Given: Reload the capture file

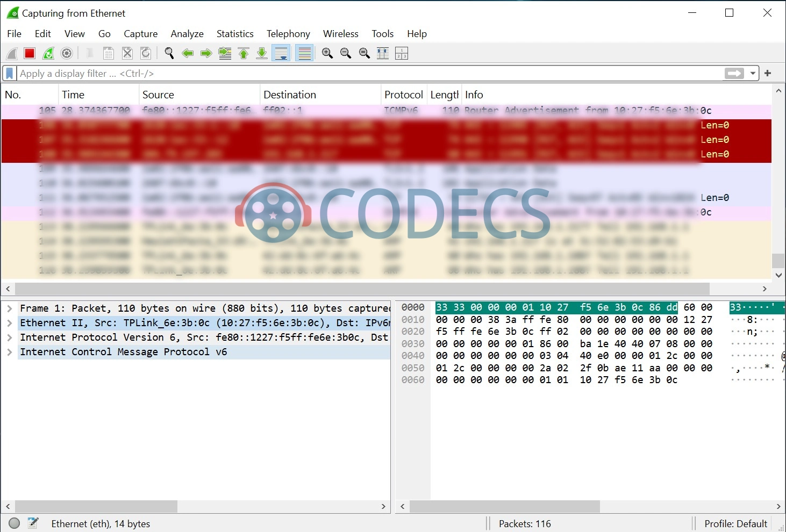Looking at the screenshot, I should coord(146,53).
